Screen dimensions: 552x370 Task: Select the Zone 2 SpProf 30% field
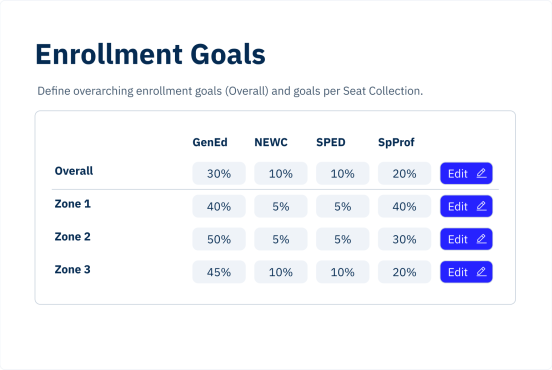pos(404,239)
